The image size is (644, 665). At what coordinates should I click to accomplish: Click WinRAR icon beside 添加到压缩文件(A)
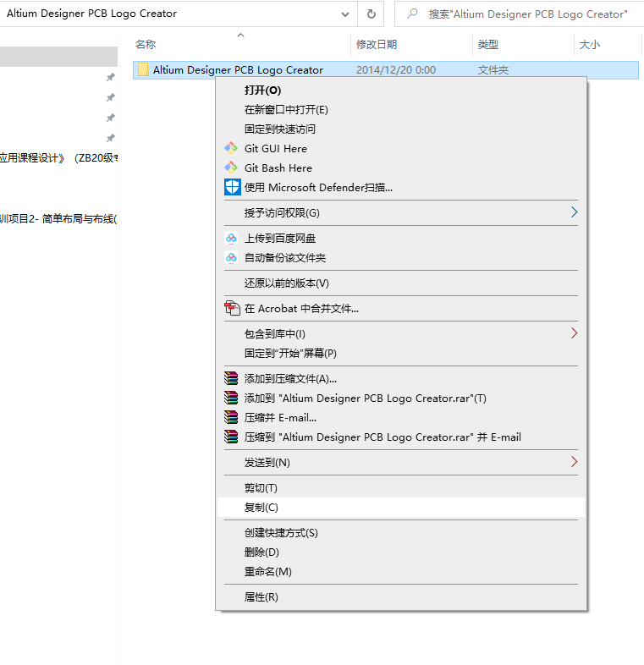click(231, 379)
